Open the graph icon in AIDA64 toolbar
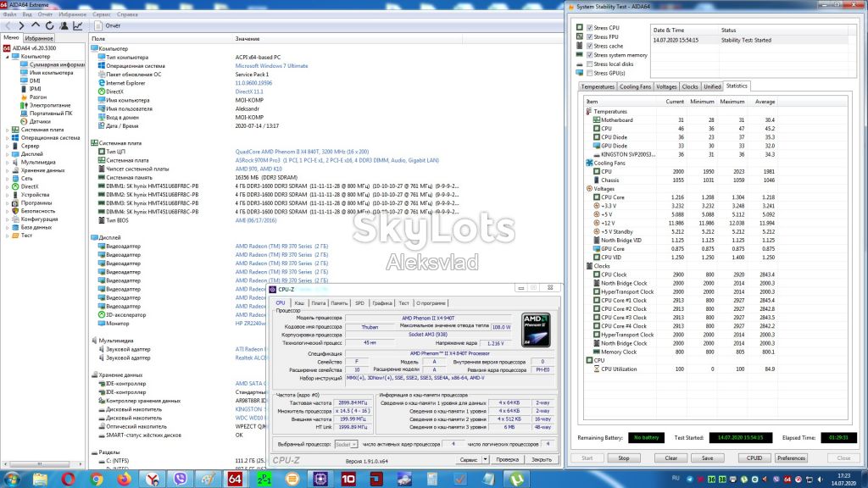 [77, 25]
